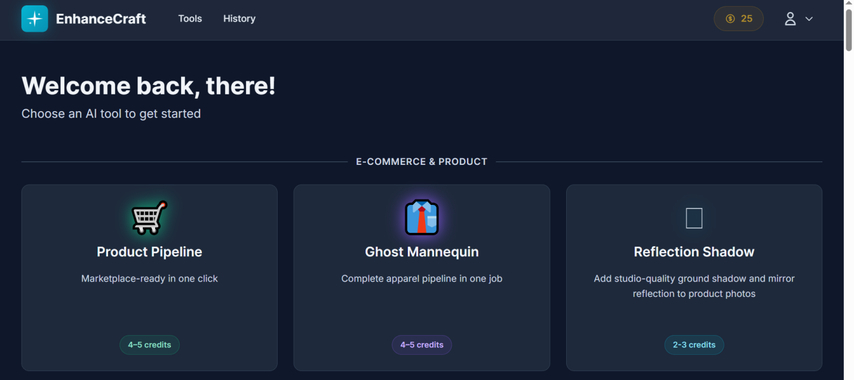
Task: Click the E-COMMERCE & PRODUCT section heading
Action: [x=422, y=162]
